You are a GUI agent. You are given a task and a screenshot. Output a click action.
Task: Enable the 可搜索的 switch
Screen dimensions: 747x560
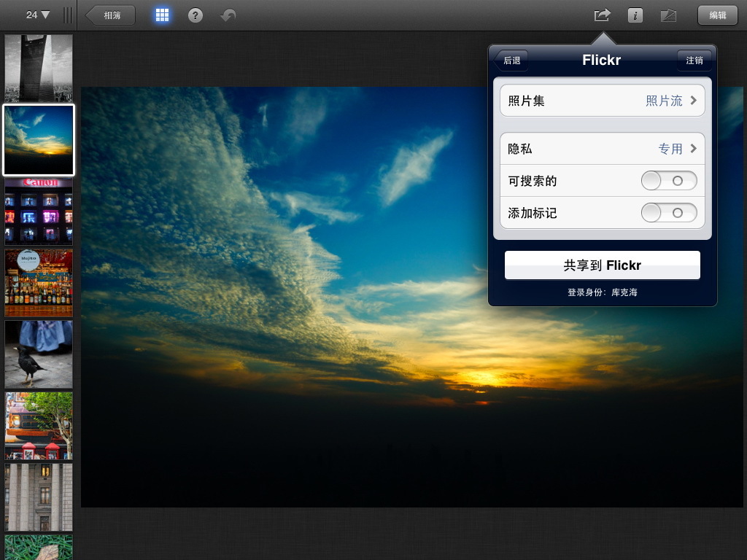[668, 180]
